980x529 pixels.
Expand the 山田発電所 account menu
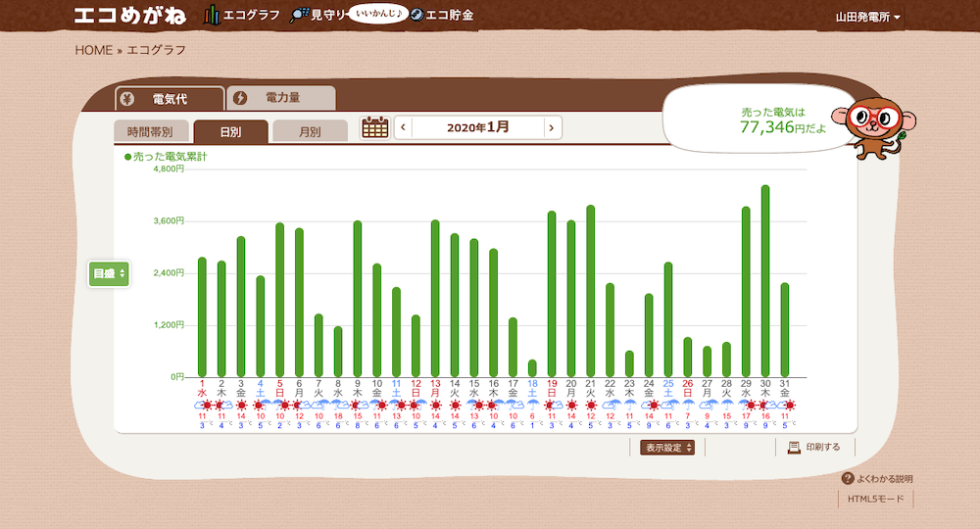868,17
